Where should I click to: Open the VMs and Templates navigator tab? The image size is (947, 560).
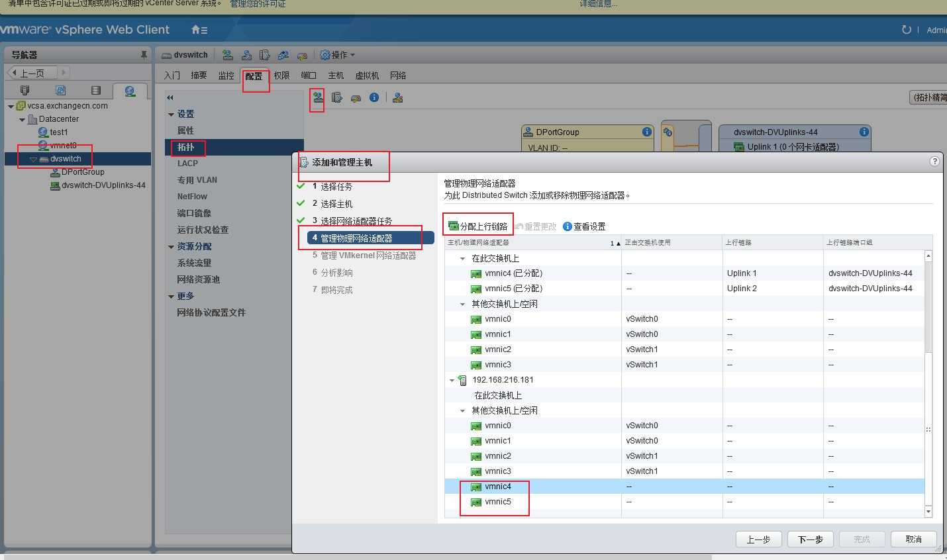click(60, 90)
